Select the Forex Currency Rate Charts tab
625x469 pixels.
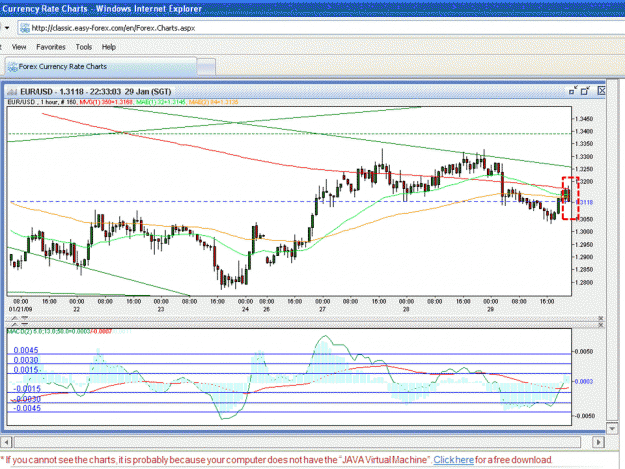[100, 67]
